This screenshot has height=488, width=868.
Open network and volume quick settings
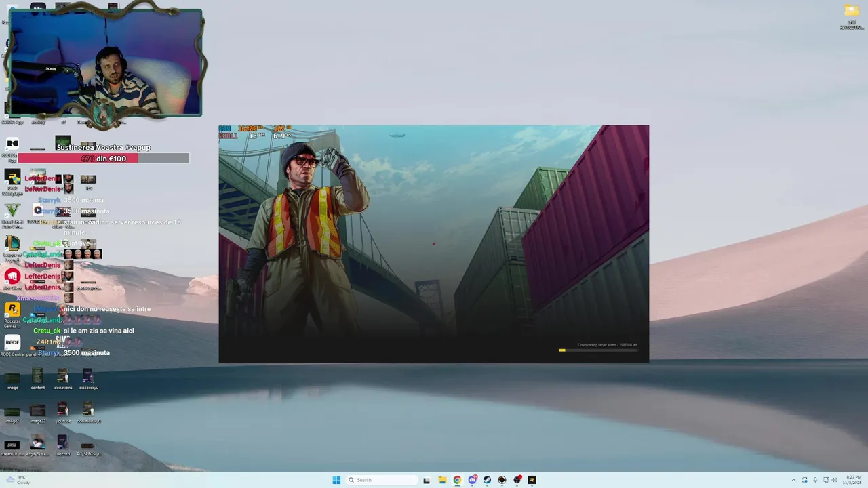click(x=830, y=480)
